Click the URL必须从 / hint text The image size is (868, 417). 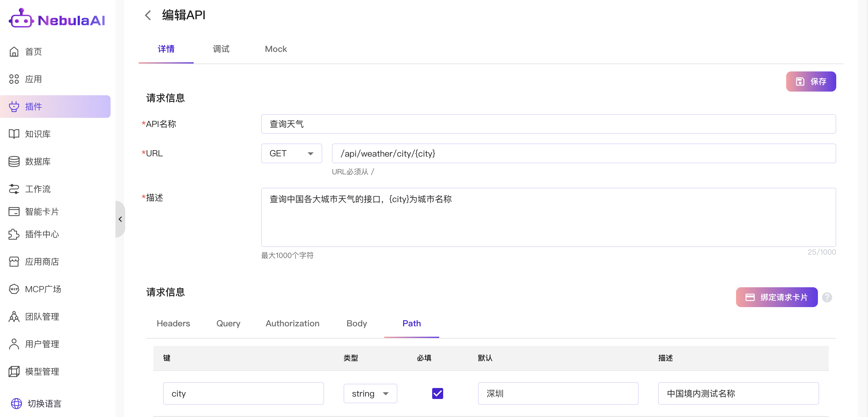[x=353, y=172]
